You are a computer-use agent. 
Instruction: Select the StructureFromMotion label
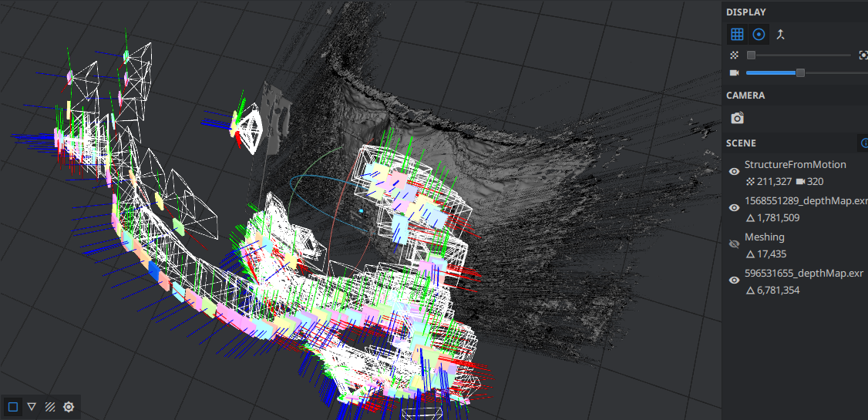796,164
